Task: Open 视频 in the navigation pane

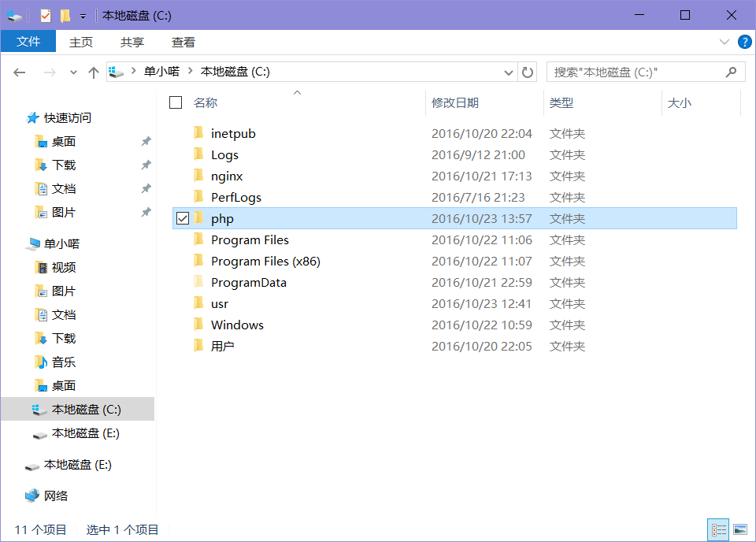Action: pyautogui.click(x=64, y=267)
